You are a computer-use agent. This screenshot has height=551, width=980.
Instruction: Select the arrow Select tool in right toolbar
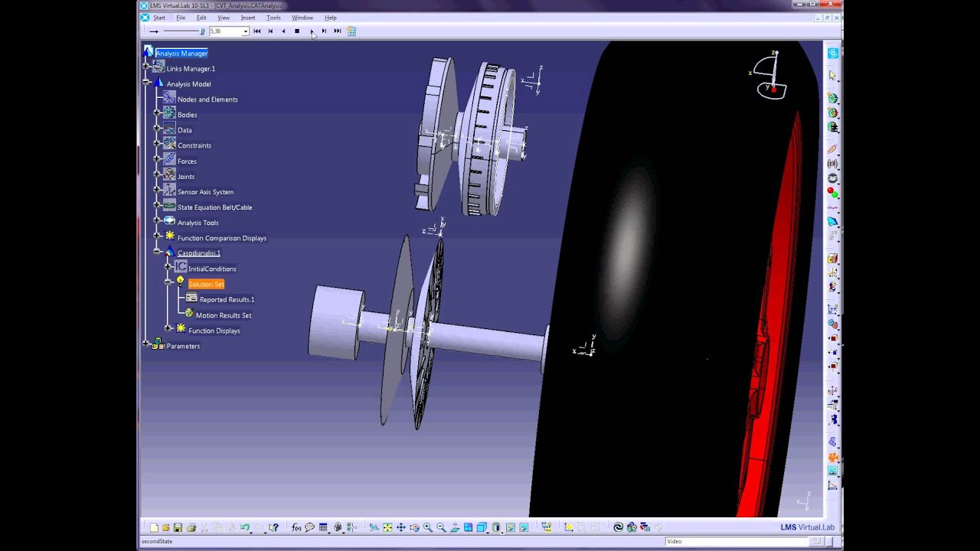point(832,77)
